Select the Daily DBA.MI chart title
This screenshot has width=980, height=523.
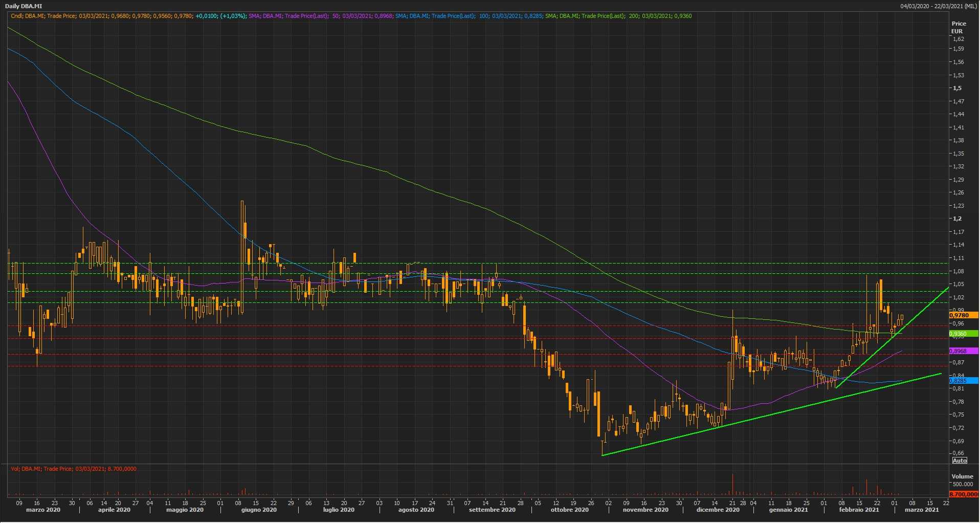(24, 6)
